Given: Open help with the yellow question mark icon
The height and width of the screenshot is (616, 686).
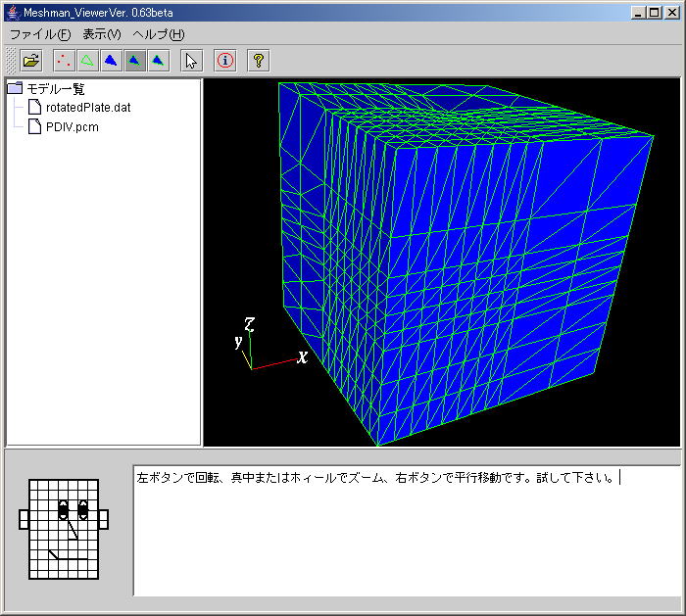Looking at the screenshot, I should coord(258,61).
